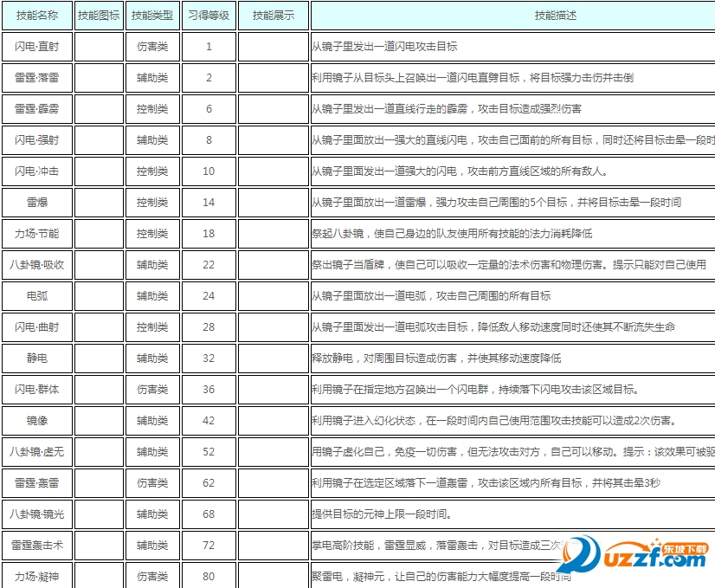Select the 镜像 skill name
The width and height of the screenshot is (715, 588).
[37, 421]
